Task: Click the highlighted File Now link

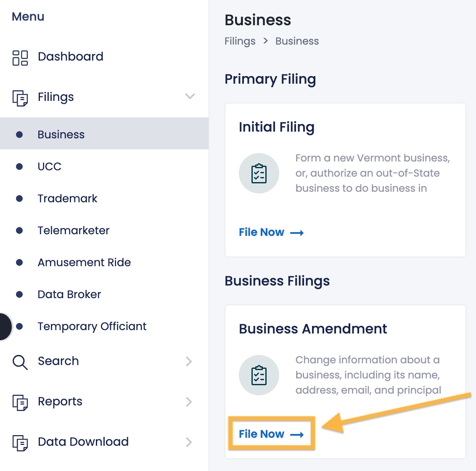Action: pos(271,434)
